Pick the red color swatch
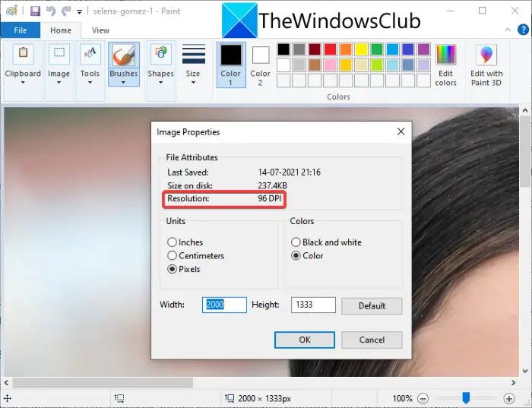 click(330, 49)
